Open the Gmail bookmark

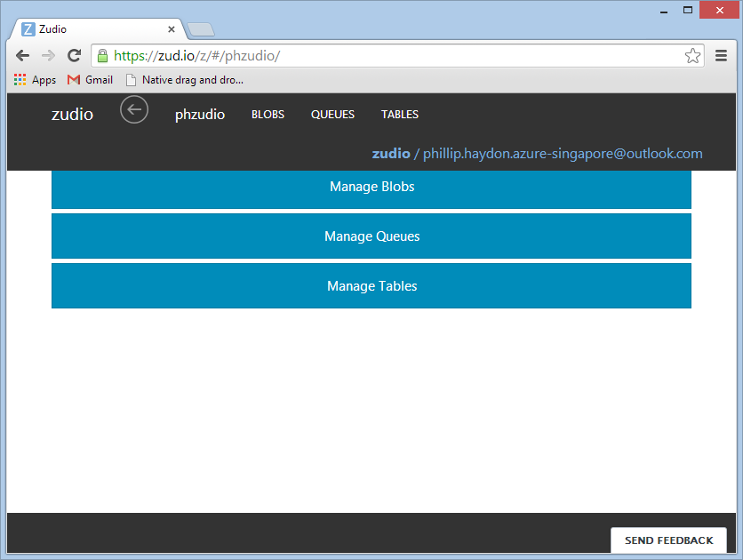point(90,80)
